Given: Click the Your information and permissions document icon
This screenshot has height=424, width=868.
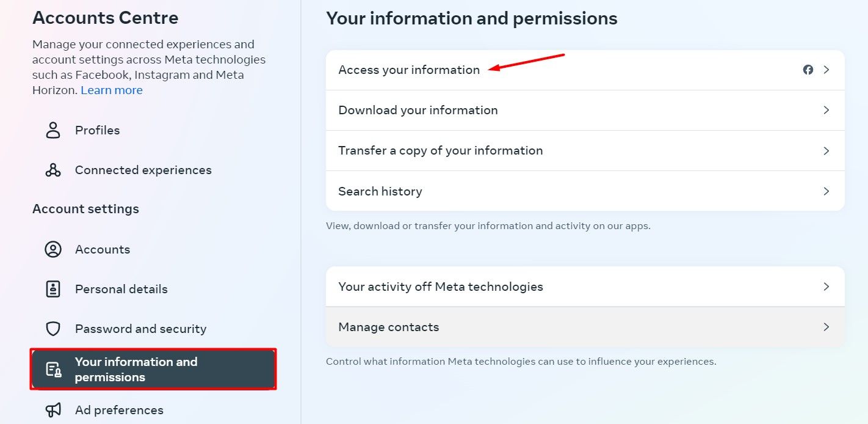Looking at the screenshot, I should pyautogui.click(x=53, y=369).
